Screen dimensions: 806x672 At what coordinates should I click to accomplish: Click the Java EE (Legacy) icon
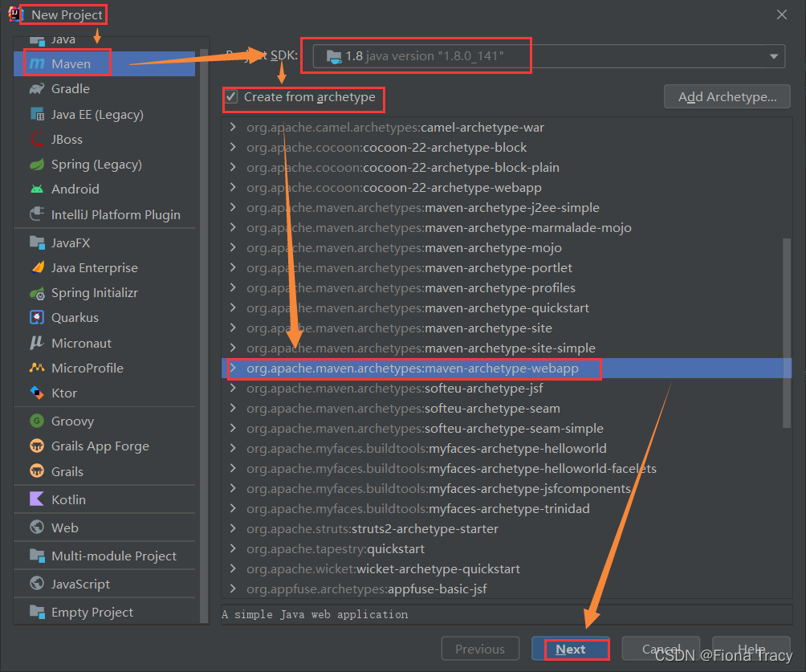[x=37, y=114]
